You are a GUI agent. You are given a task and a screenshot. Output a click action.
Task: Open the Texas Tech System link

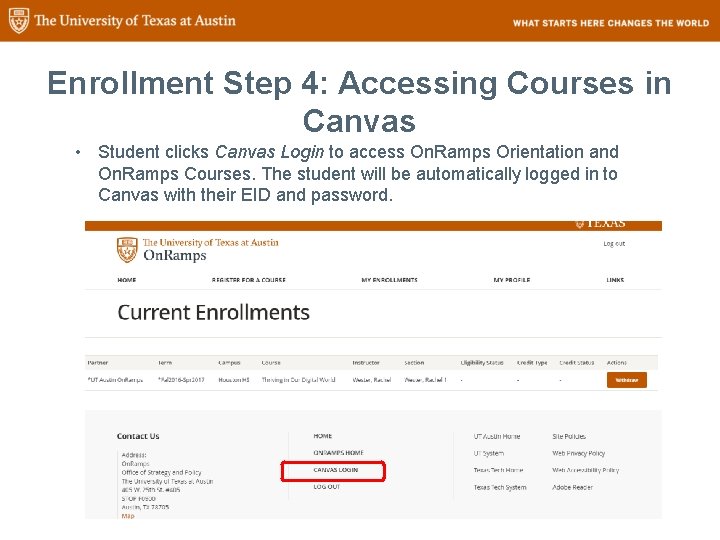coord(500,487)
